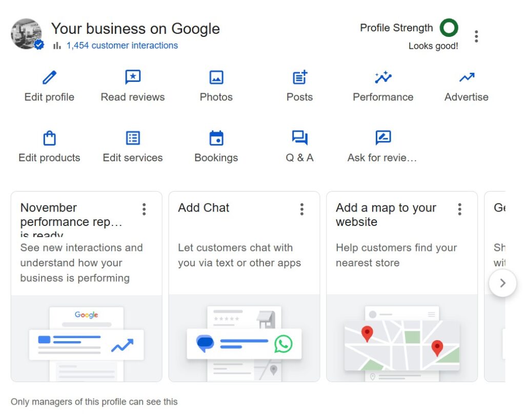
Task: Open Read reviews star icon
Action: coord(133,78)
